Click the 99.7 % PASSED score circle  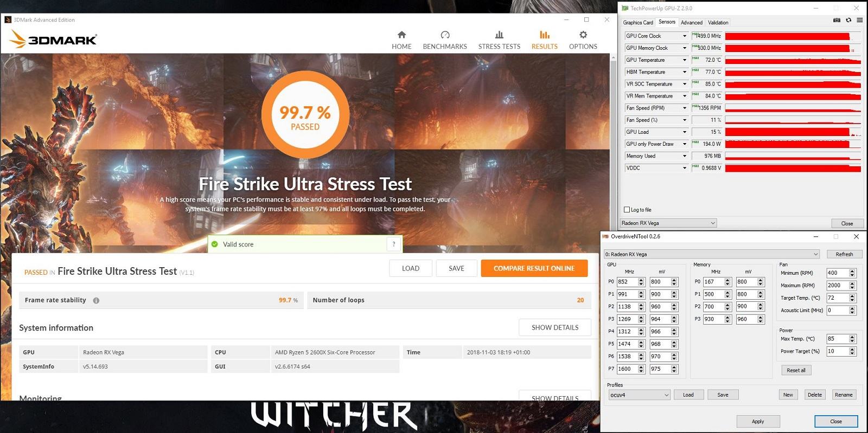tap(305, 114)
